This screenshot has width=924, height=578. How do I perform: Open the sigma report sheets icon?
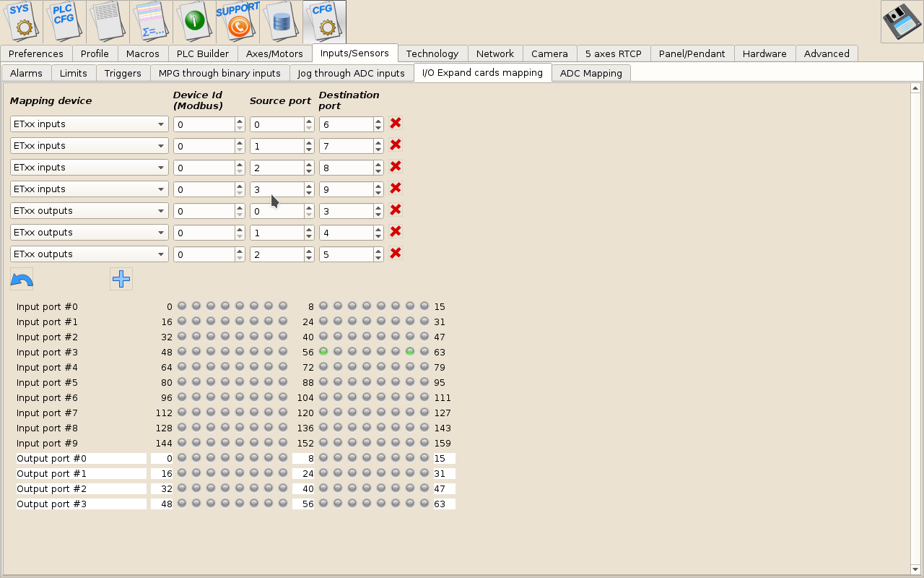click(152, 22)
